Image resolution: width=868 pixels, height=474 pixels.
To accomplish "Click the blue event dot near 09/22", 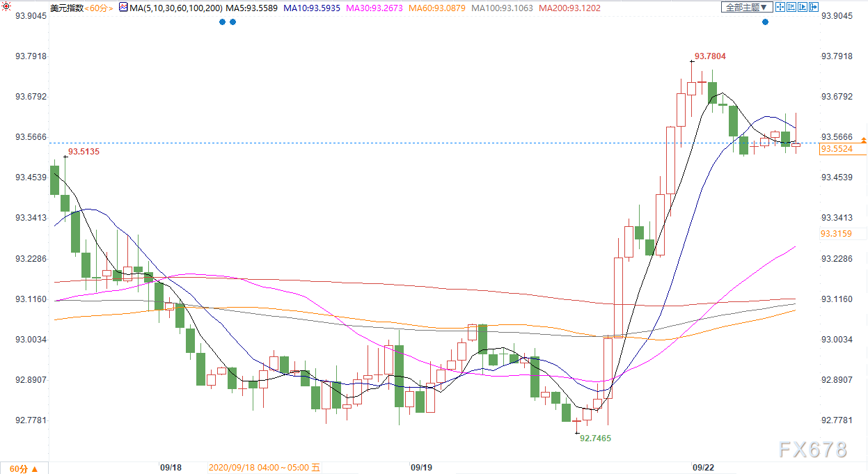I will point(765,22).
